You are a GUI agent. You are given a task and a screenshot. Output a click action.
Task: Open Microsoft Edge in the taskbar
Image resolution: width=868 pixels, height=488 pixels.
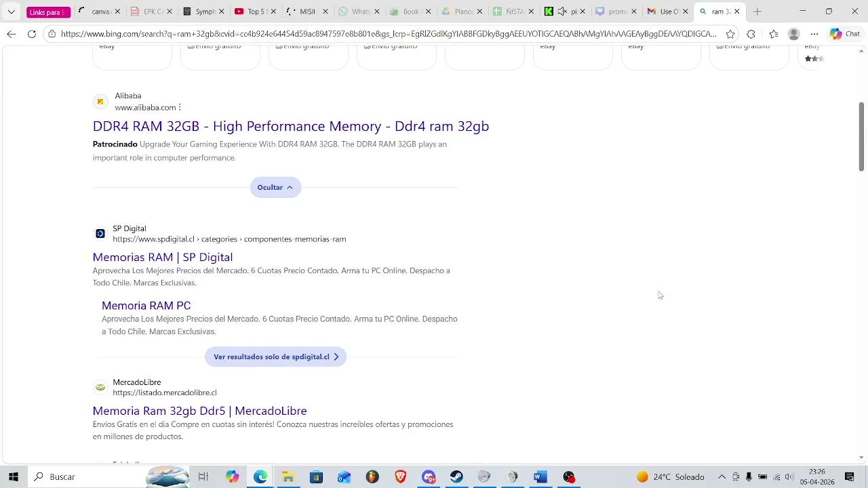coord(260,477)
